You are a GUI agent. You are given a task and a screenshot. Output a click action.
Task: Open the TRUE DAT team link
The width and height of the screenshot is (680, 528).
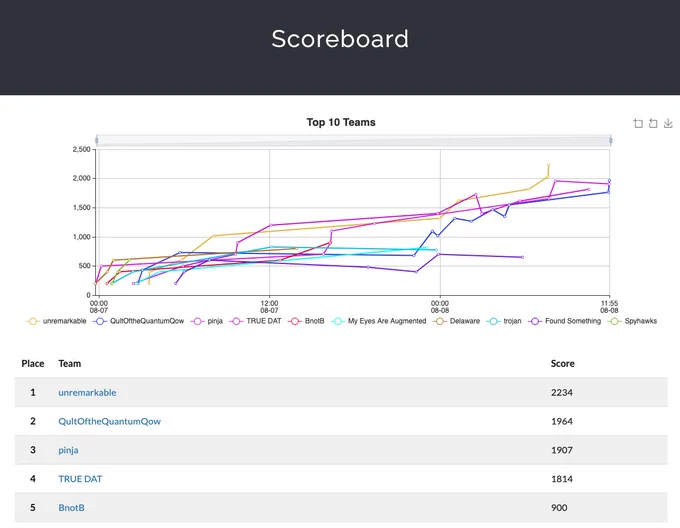(x=80, y=479)
